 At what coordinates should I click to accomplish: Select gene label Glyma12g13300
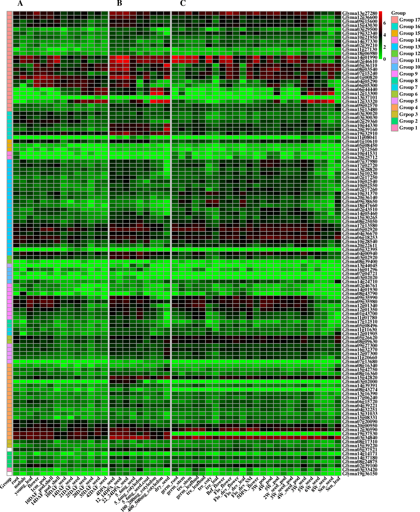360,93
